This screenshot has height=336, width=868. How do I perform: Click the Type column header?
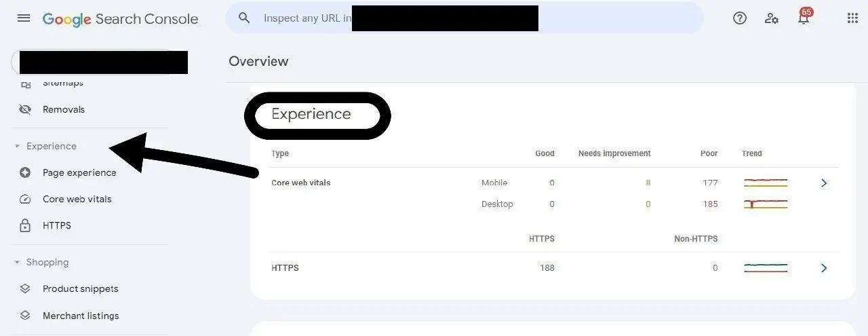(280, 153)
